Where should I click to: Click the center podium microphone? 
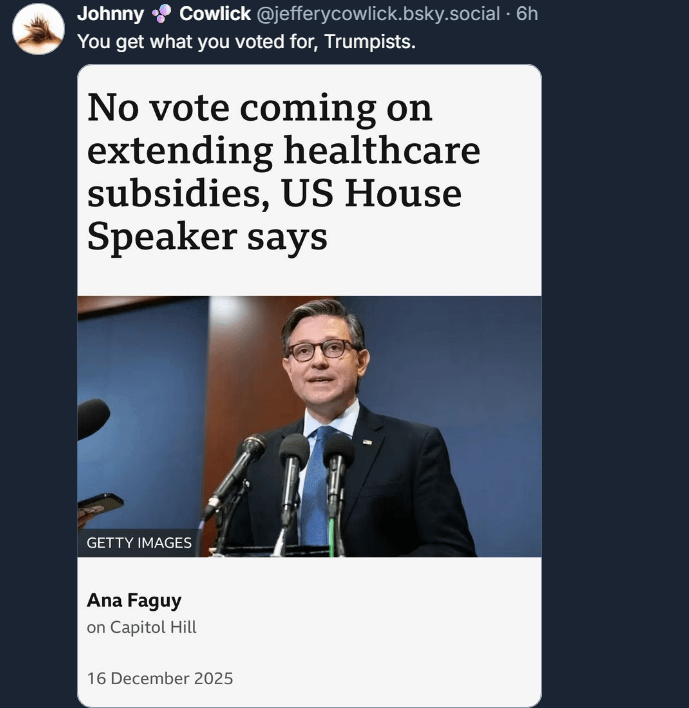291,479
